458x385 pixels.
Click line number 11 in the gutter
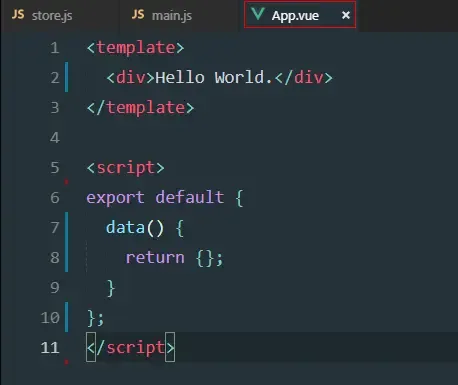[x=50, y=348]
